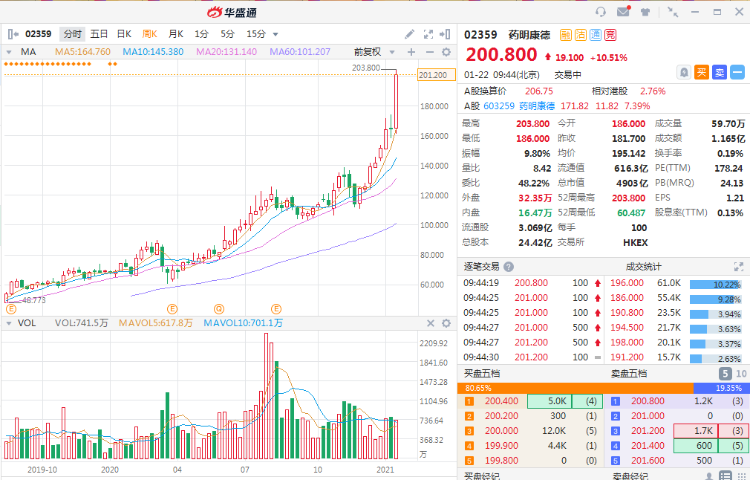Switch to the 1分 one-minute tab

201,34
